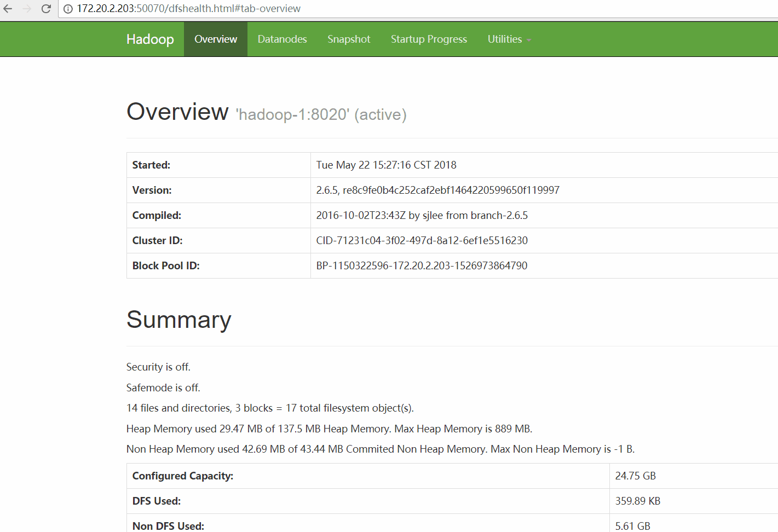Select the BP-1150322596 block pool value
Screen dimensions: 778x532
422,265
